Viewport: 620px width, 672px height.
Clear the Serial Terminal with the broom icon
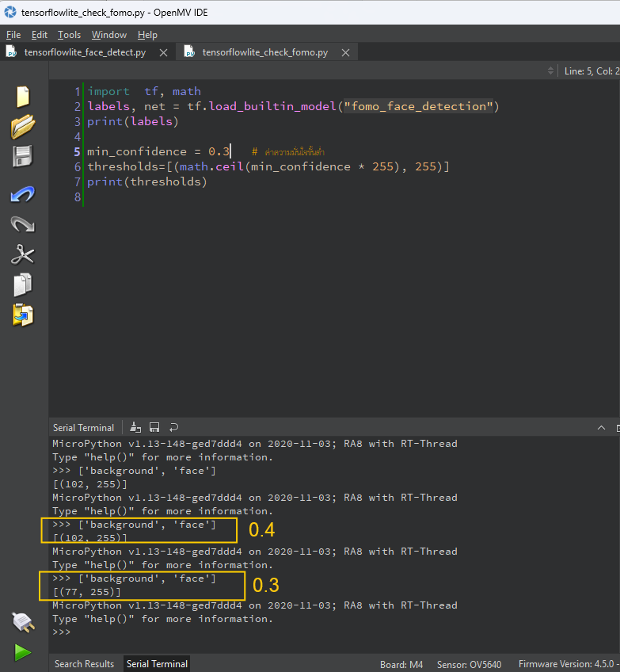click(x=135, y=427)
